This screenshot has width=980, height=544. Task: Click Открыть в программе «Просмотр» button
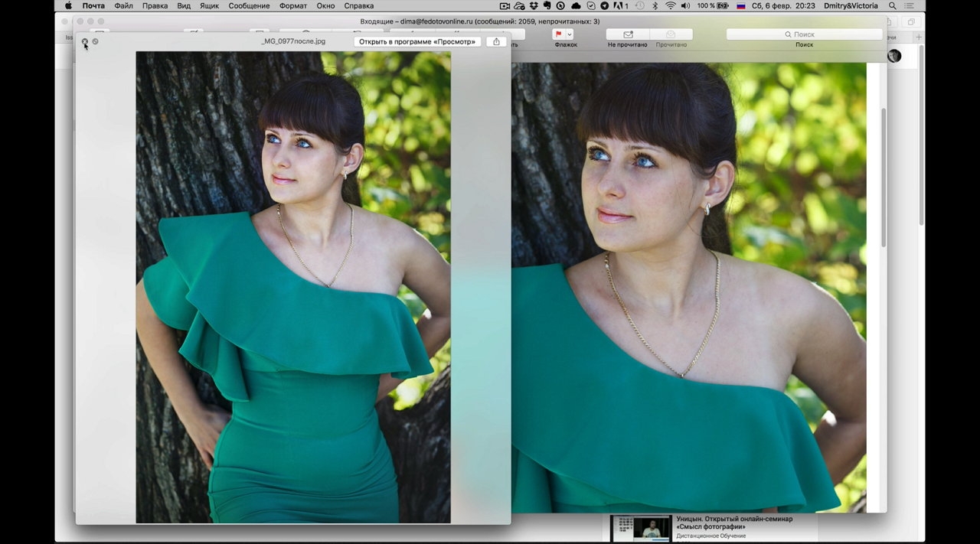417,41
